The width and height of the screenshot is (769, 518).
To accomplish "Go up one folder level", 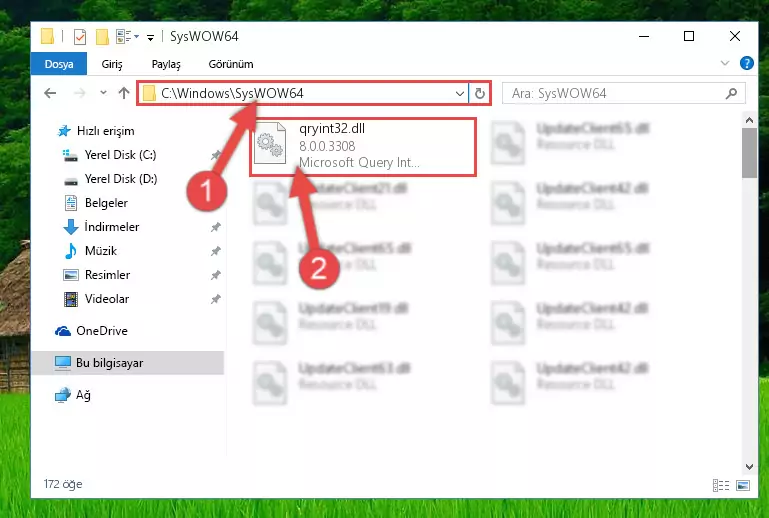I will 124,93.
